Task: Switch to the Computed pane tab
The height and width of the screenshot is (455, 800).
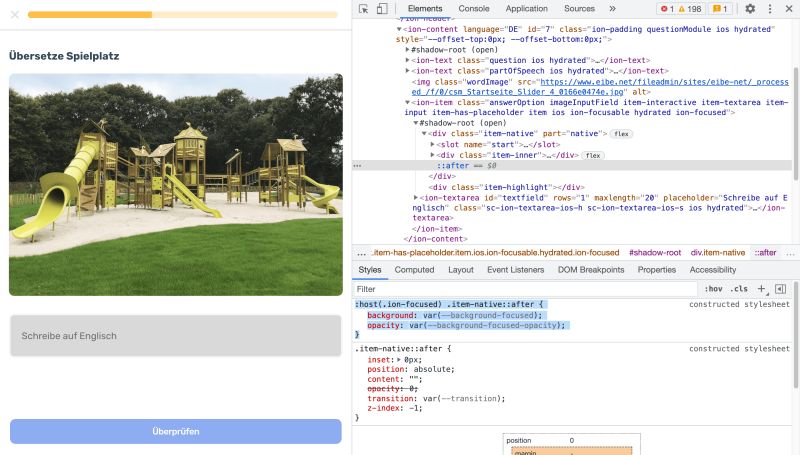Action: [x=414, y=270]
